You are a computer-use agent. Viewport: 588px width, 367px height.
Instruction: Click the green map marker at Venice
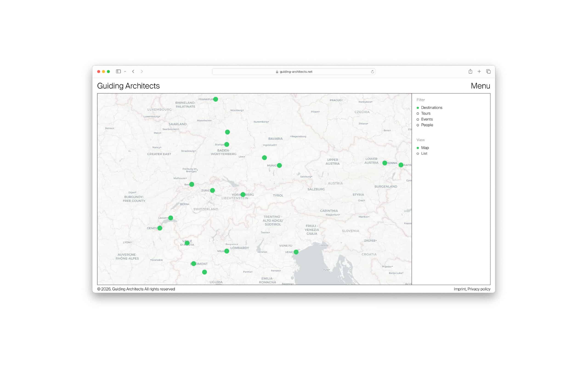pos(296,252)
